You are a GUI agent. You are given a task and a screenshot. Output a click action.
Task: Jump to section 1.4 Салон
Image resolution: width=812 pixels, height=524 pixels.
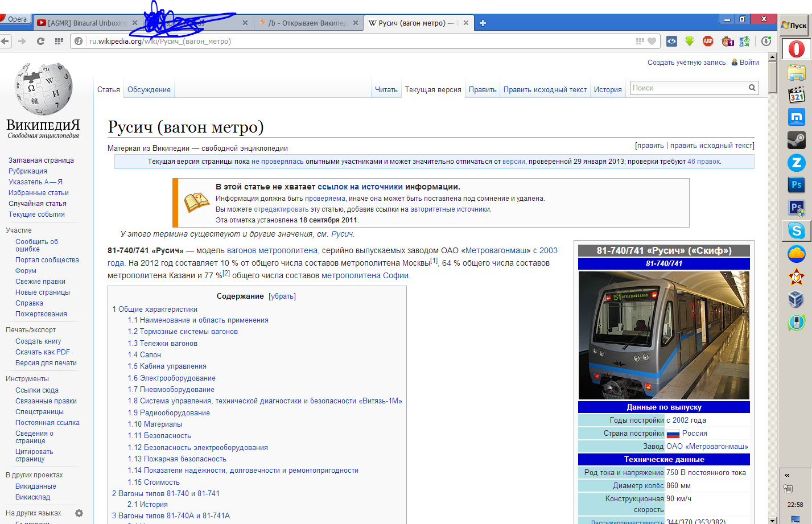tap(145, 355)
